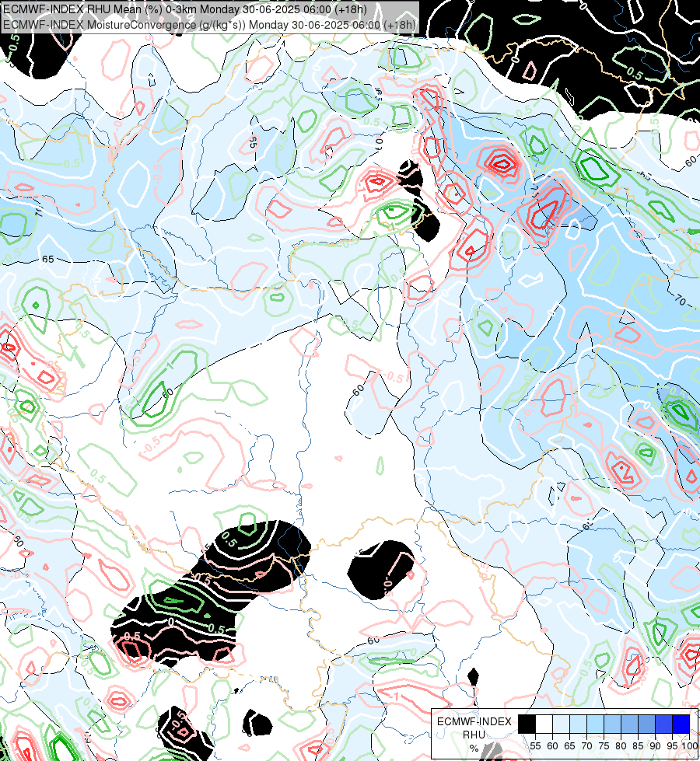Pick the 75-80% legend swatch
700x761 pixels.
[613, 724]
